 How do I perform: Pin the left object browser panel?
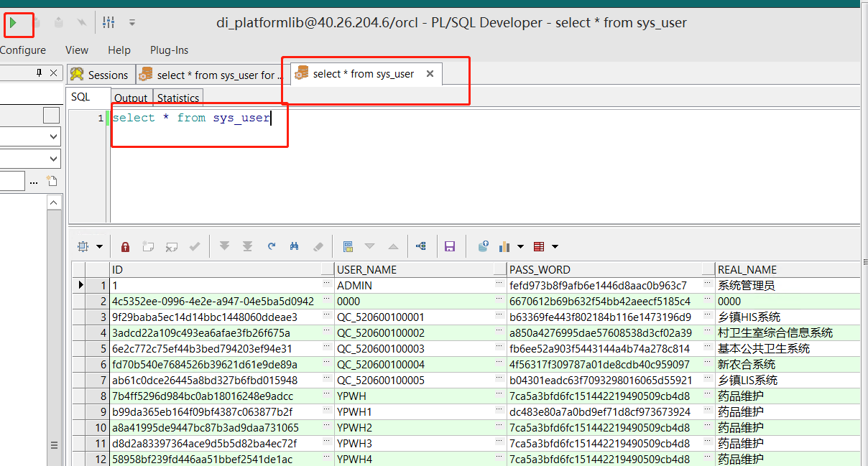coord(40,73)
